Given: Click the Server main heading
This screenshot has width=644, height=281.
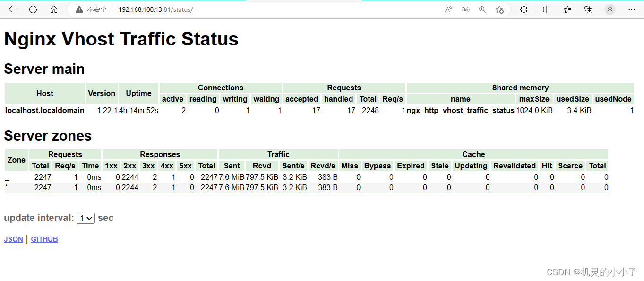Looking at the screenshot, I should 44,69.
